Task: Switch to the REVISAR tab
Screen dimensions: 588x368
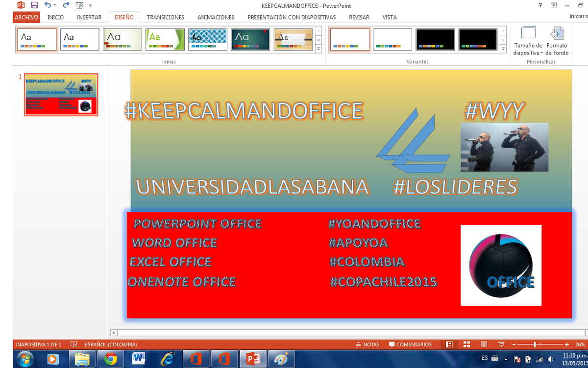Action: point(359,17)
